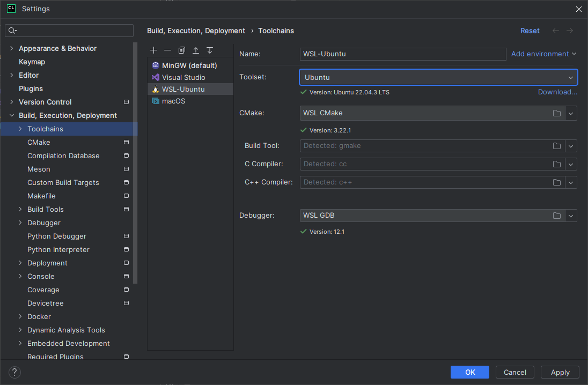The width and height of the screenshot is (588, 385).
Task: Open the Plugins settings page
Action: tap(30, 88)
